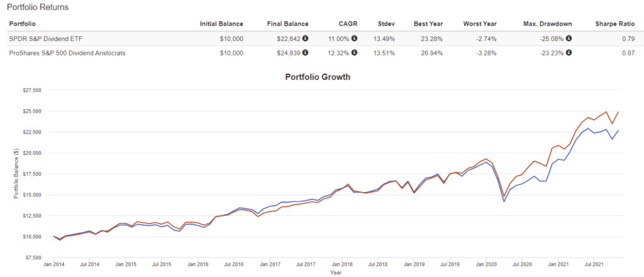
Task: Select ProShares S&P 500 Dividend Aristocrats name
Action: 67,53
